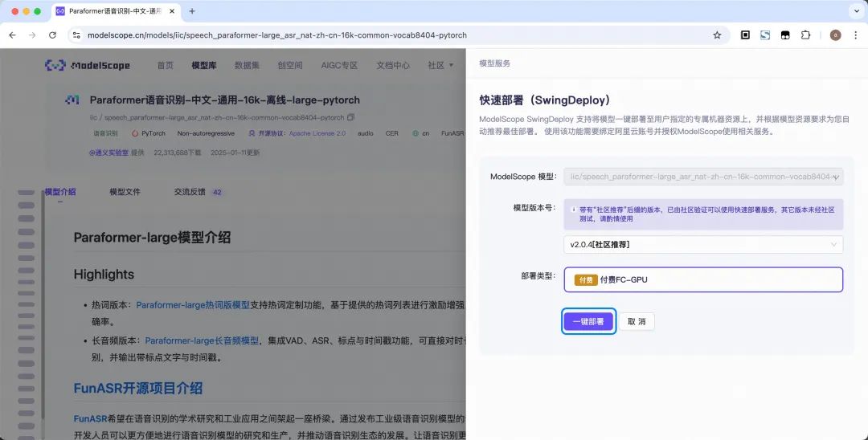Switch to 模型介绍 tab
The width and height of the screenshot is (868, 440).
[60, 192]
